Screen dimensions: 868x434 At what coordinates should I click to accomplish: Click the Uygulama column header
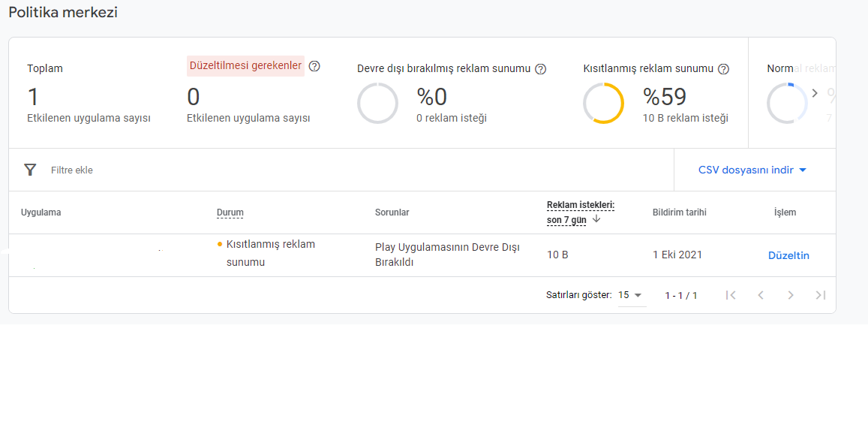41,212
